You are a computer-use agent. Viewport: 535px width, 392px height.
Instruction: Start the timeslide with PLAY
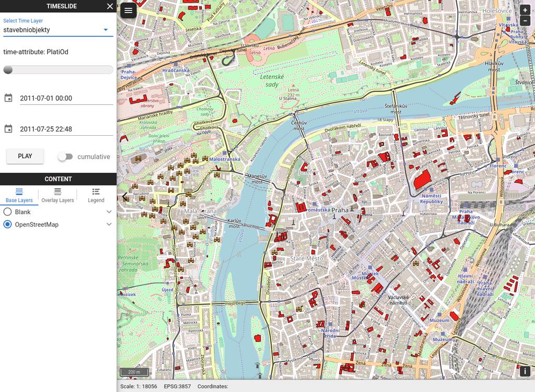pos(25,156)
